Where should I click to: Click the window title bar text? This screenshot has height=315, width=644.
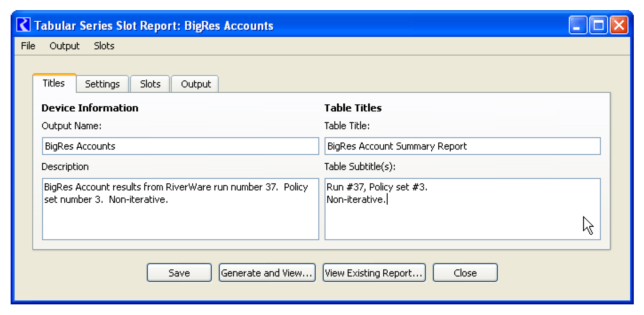[154, 26]
